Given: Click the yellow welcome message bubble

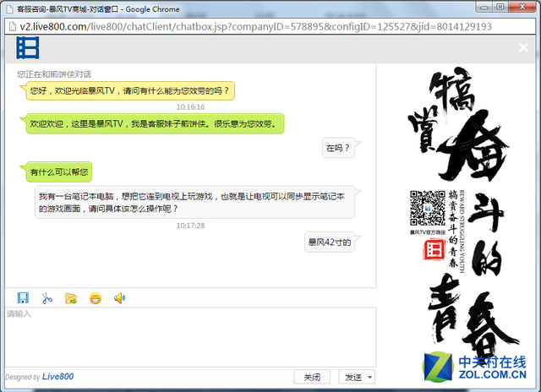Looking at the screenshot, I should point(130,90).
